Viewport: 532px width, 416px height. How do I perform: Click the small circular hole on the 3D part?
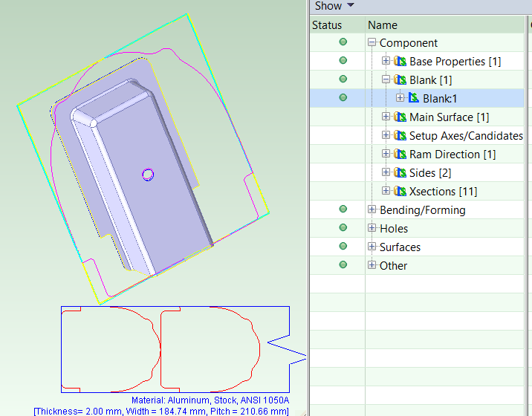pyautogui.click(x=148, y=175)
